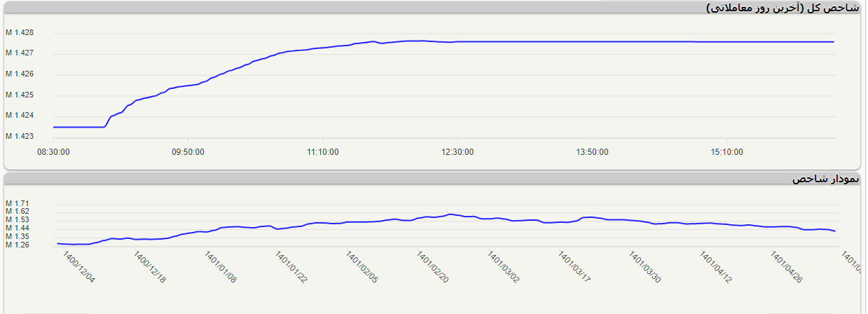The height and width of the screenshot is (314, 868).
Task: Select the M 1.425 y-axis label
Action: coord(20,95)
